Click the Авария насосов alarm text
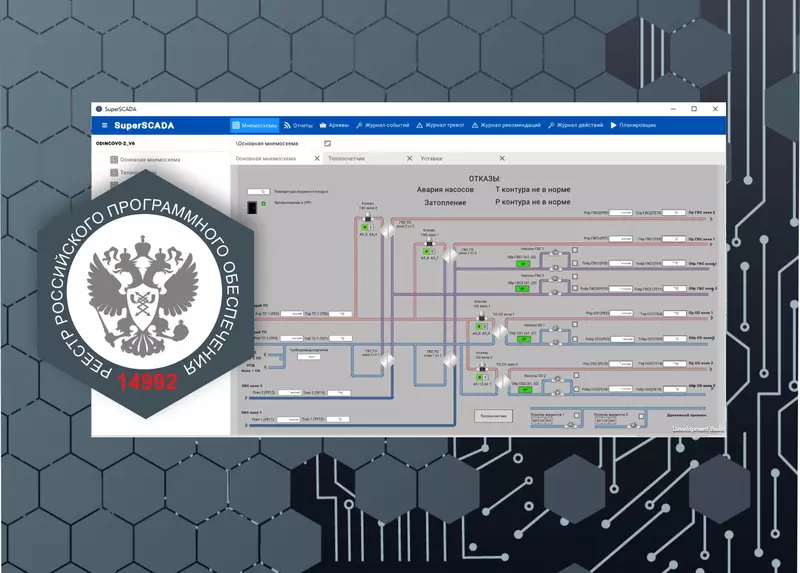The width and height of the screenshot is (800, 573). pyautogui.click(x=445, y=190)
